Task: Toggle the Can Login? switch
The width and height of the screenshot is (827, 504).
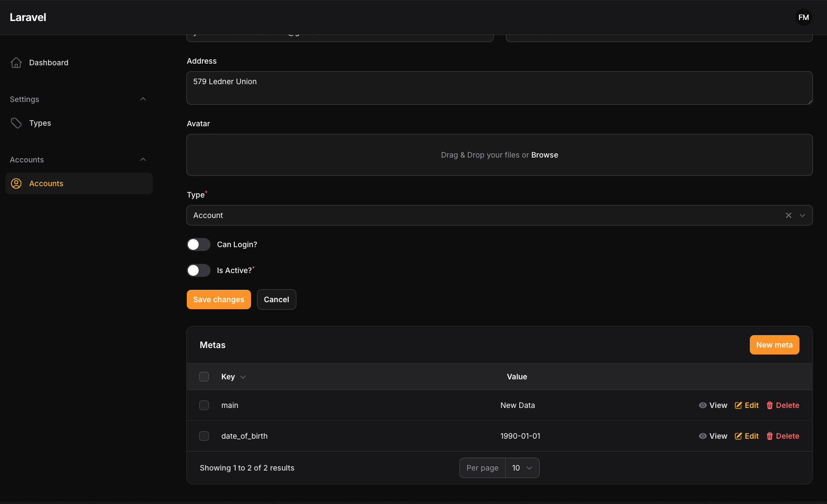Action: point(199,244)
